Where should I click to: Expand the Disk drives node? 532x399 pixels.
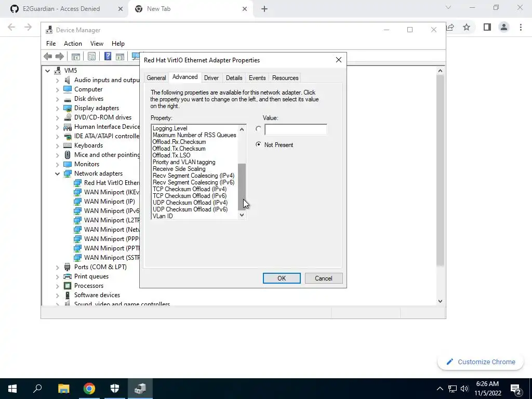click(x=57, y=99)
